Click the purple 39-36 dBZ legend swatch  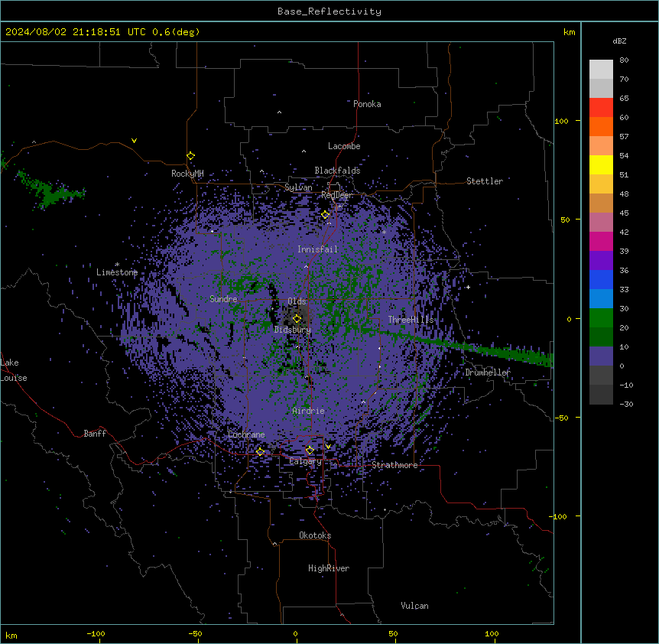click(601, 261)
